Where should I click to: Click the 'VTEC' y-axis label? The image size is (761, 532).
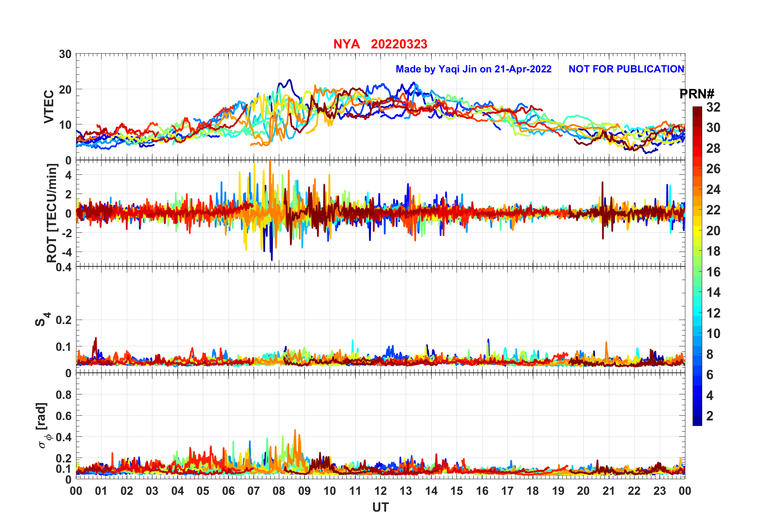click(48, 107)
